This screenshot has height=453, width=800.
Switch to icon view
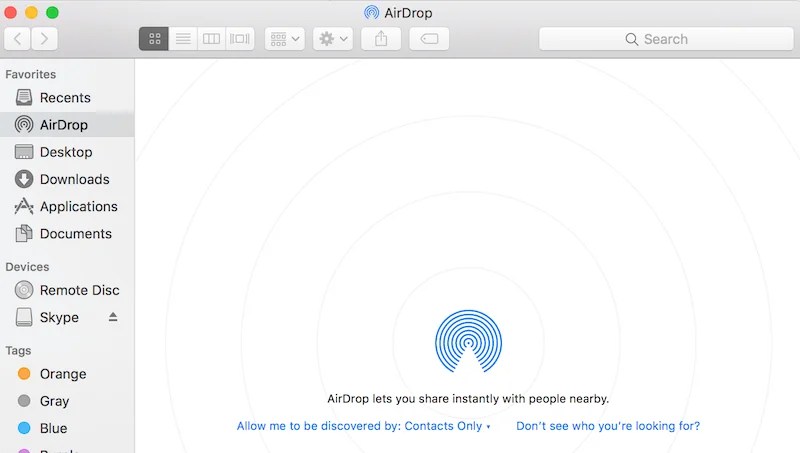154,39
